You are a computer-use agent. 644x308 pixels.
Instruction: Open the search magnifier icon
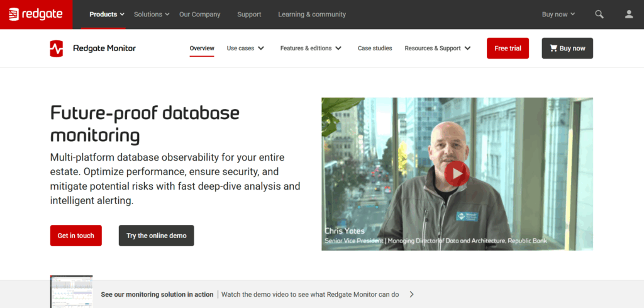click(599, 14)
